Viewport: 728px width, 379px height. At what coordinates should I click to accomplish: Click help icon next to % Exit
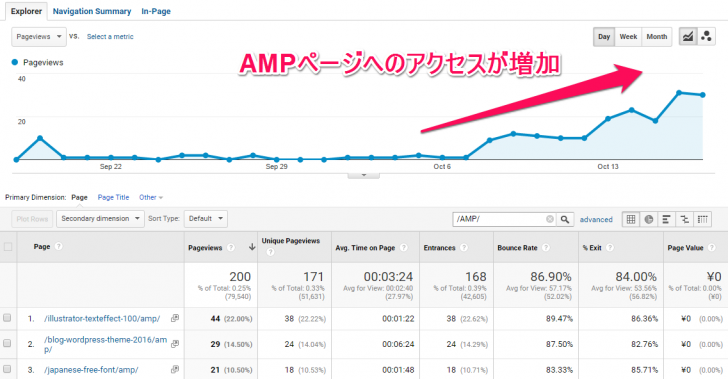[610, 248]
